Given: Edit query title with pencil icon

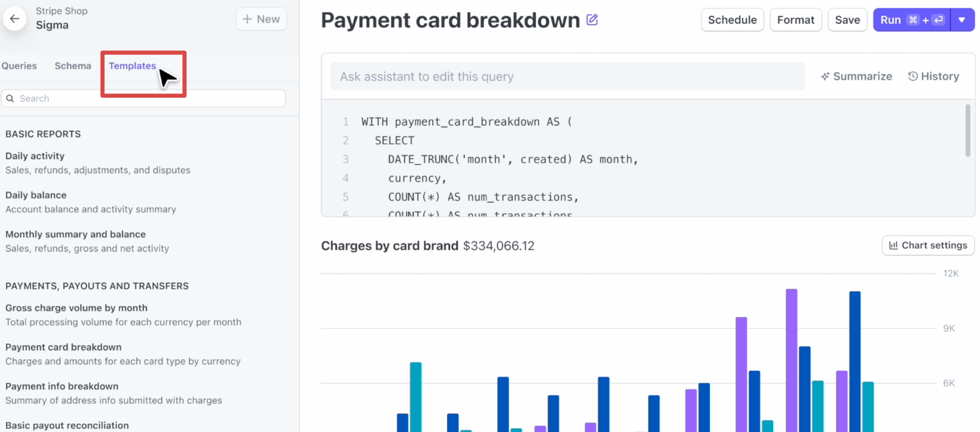Looking at the screenshot, I should (592, 20).
